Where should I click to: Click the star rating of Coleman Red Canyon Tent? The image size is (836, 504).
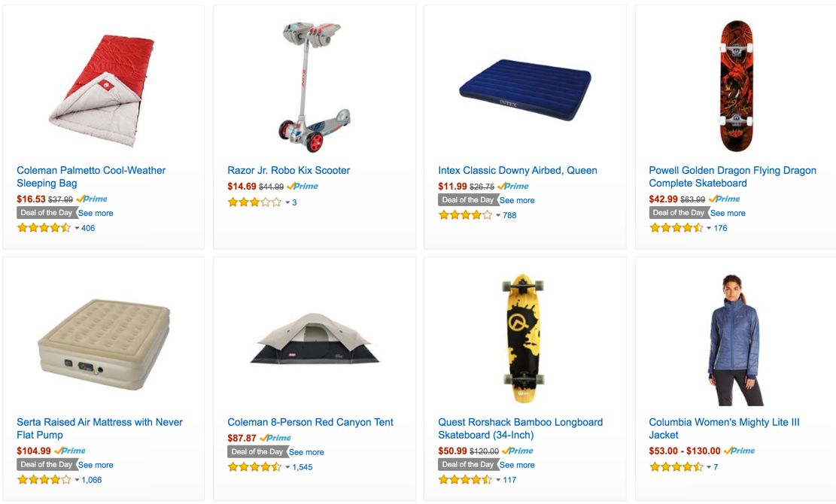click(254, 467)
